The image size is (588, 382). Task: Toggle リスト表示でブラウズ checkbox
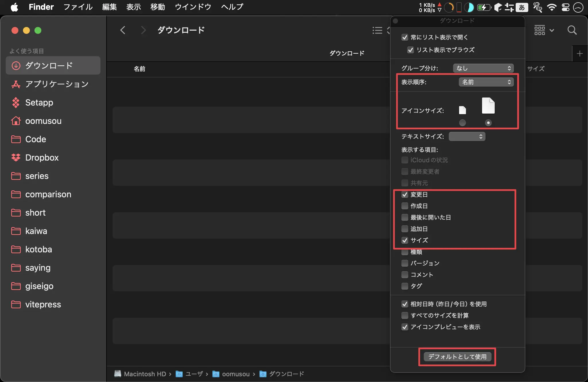pyautogui.click(x=411, y=50)
